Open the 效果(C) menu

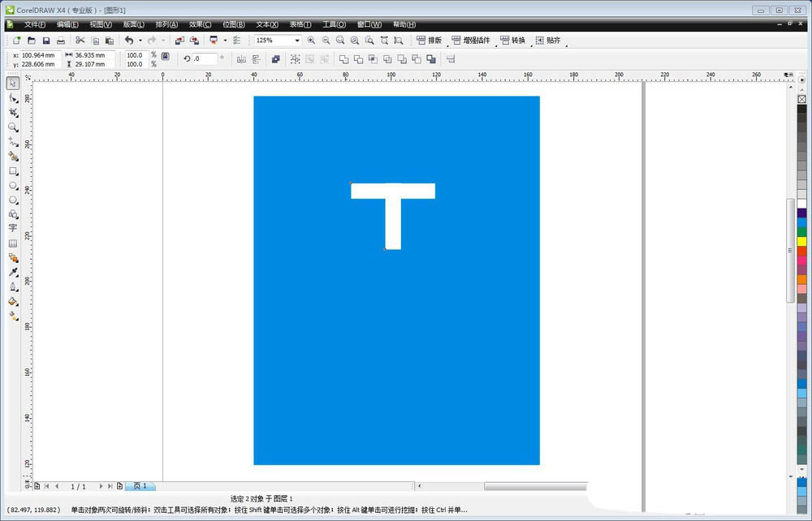(x=200, y=24)
